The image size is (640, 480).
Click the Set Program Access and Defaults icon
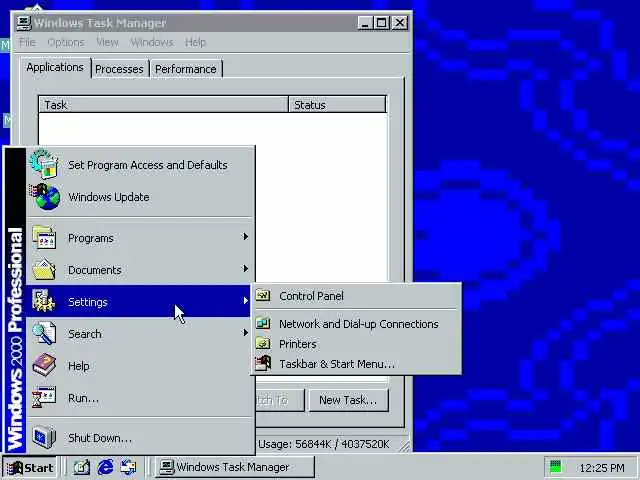point(44,164)
